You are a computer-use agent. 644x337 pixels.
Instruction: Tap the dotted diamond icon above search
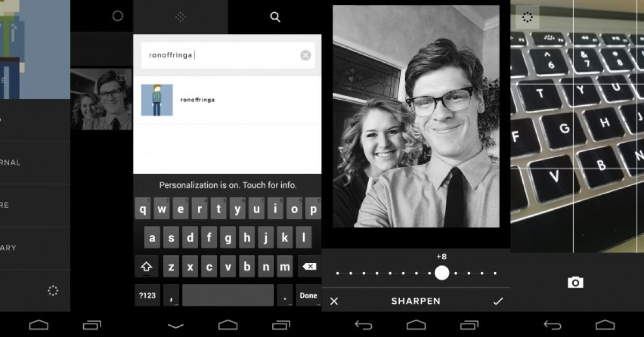(181, 17)
